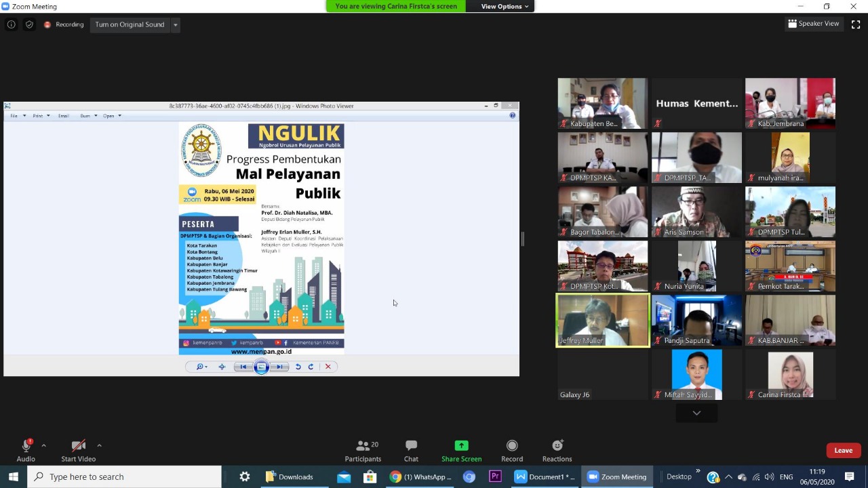Viewport: 868px width, 488px height.
Task: Select the Kab. Jembrana video thumbnail
Action: click(x=790, y=103)
